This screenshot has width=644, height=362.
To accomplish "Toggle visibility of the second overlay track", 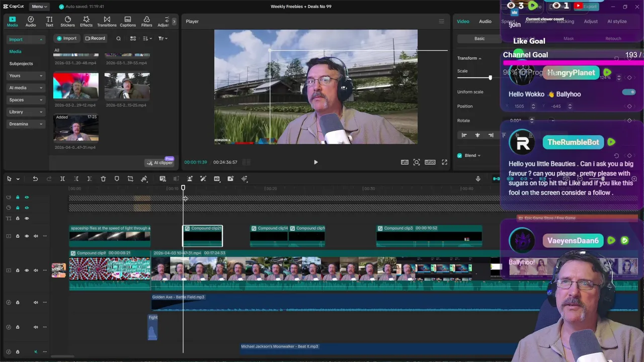I will click(27, 208).
